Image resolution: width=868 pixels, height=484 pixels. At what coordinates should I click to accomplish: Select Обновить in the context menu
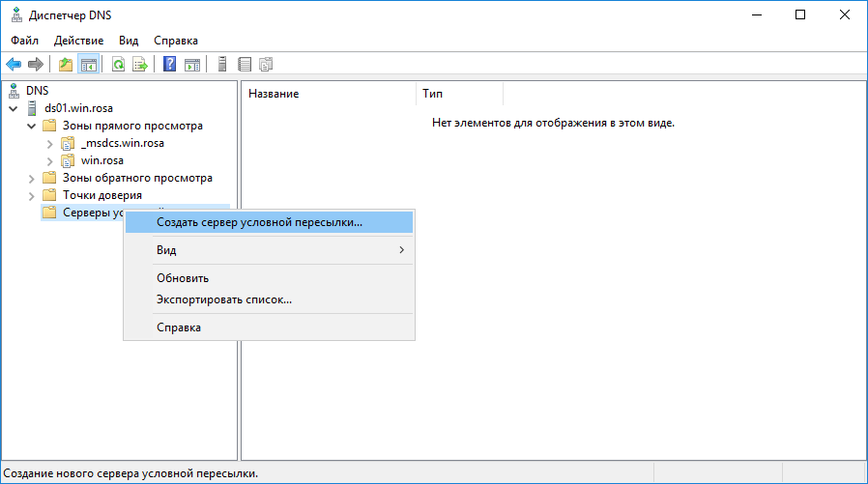tap(183, 278)
